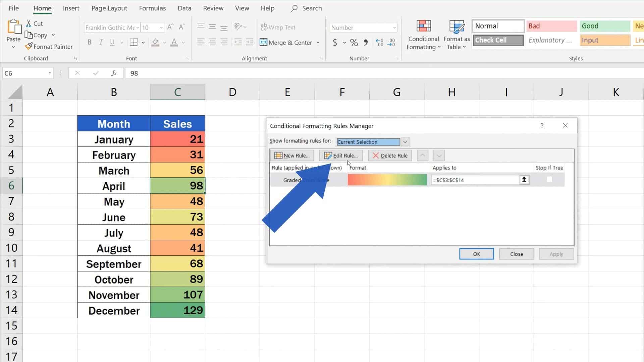Switch to the Formulas tab
The image size is (644, 362).
152,8
